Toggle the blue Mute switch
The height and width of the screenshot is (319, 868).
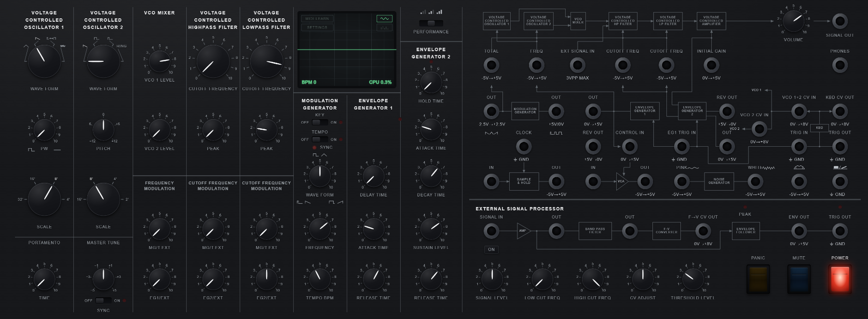[x=799, y=279]
